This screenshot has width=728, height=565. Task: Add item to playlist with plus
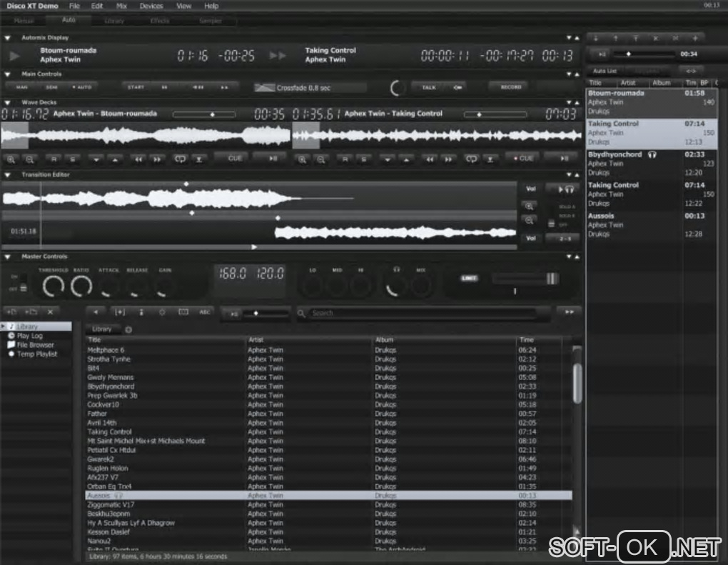point(695,38)
